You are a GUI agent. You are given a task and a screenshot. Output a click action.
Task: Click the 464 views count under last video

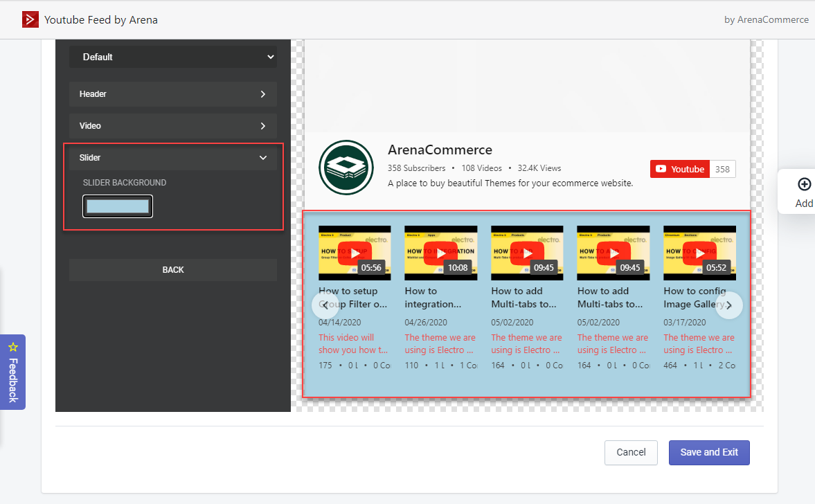(x=670, y=366)
